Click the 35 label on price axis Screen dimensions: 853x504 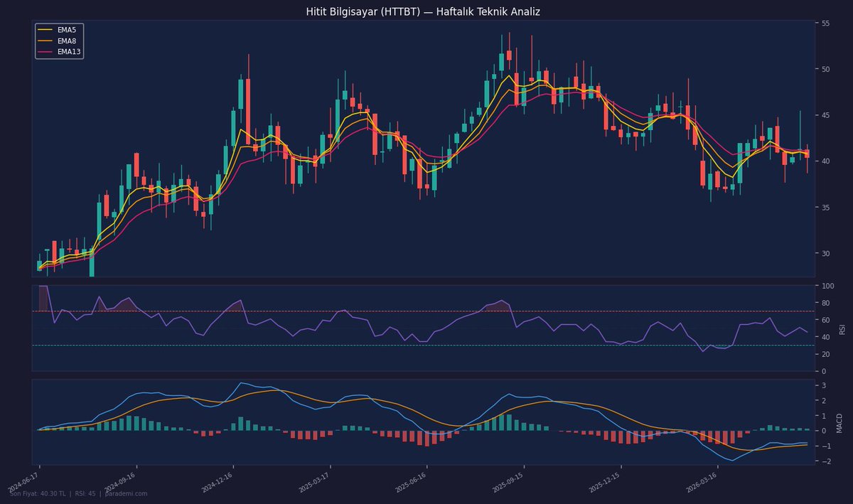[826, 208]
